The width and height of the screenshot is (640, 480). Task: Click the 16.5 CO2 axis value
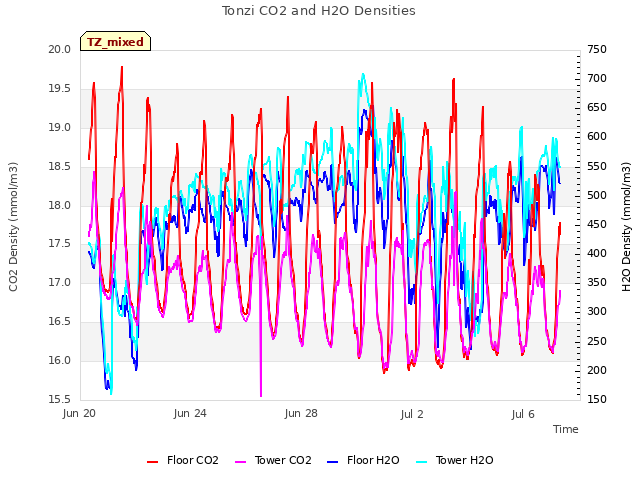coord(60,322)
